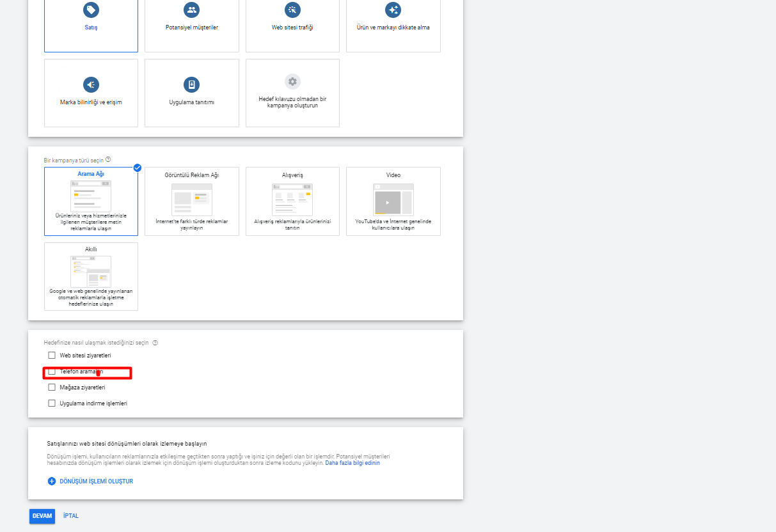Screen dimensions: 776x532
Task: Select the Satış goal tag icon
Action: click(91, 10)
